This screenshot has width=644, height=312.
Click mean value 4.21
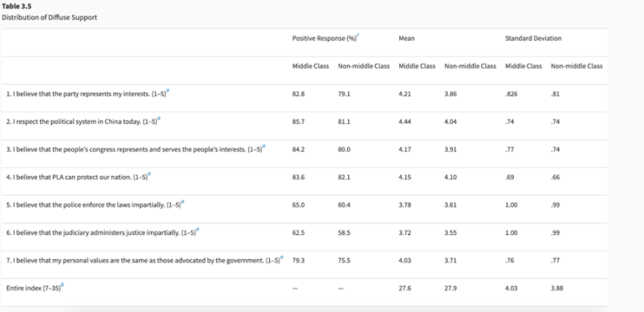pos(404,94)
